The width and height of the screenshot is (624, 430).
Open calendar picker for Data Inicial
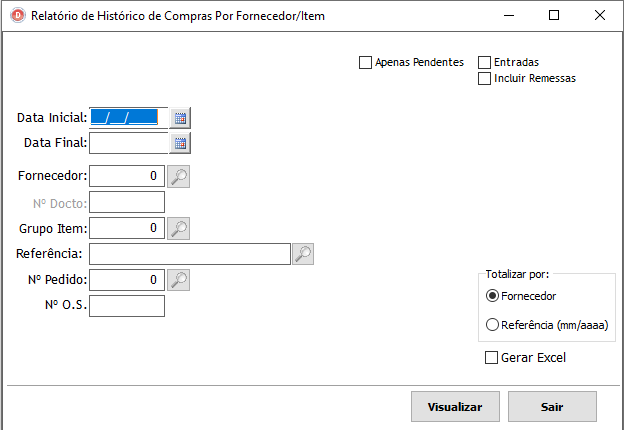click(x=180, y=117)
